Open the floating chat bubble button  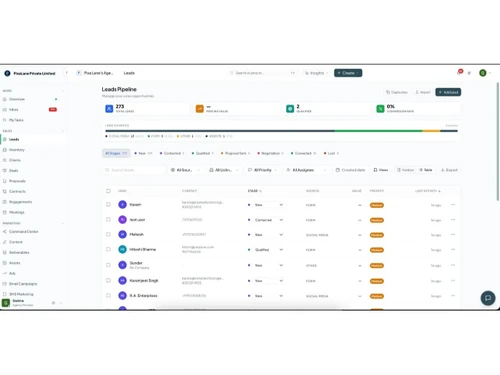click(488, 298)
